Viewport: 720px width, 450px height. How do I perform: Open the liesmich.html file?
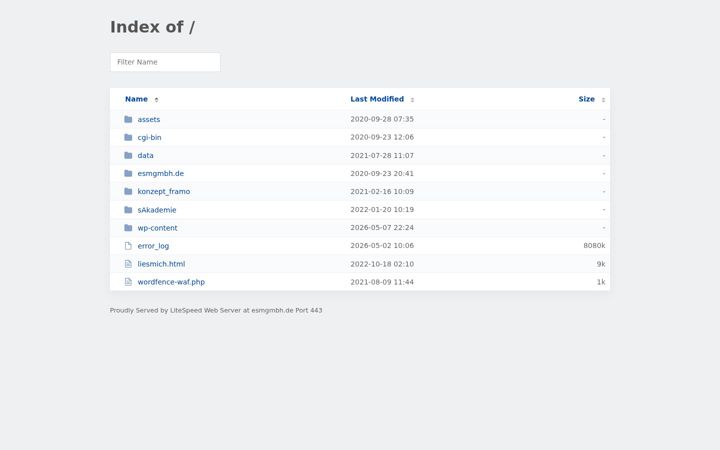161,264
